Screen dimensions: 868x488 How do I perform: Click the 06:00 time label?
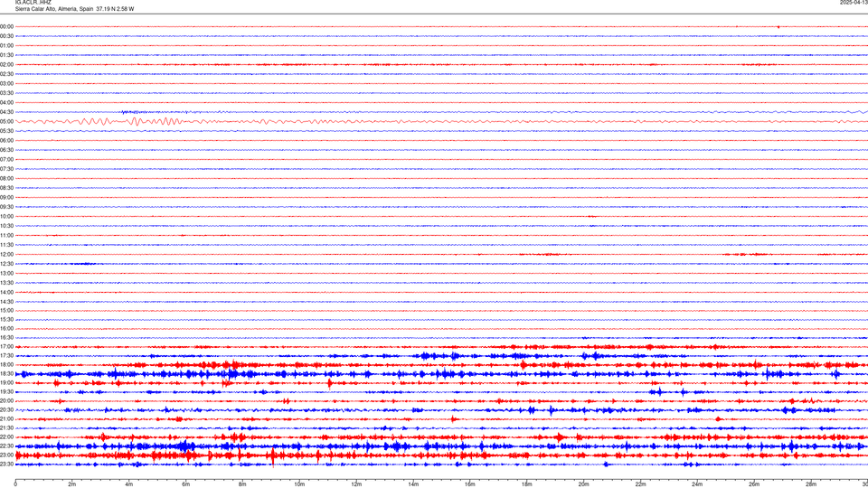(6, 141)
